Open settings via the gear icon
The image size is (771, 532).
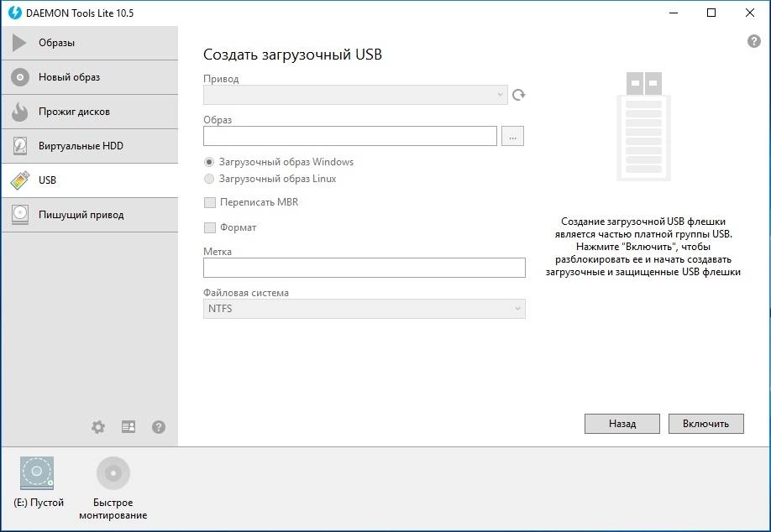98,427
